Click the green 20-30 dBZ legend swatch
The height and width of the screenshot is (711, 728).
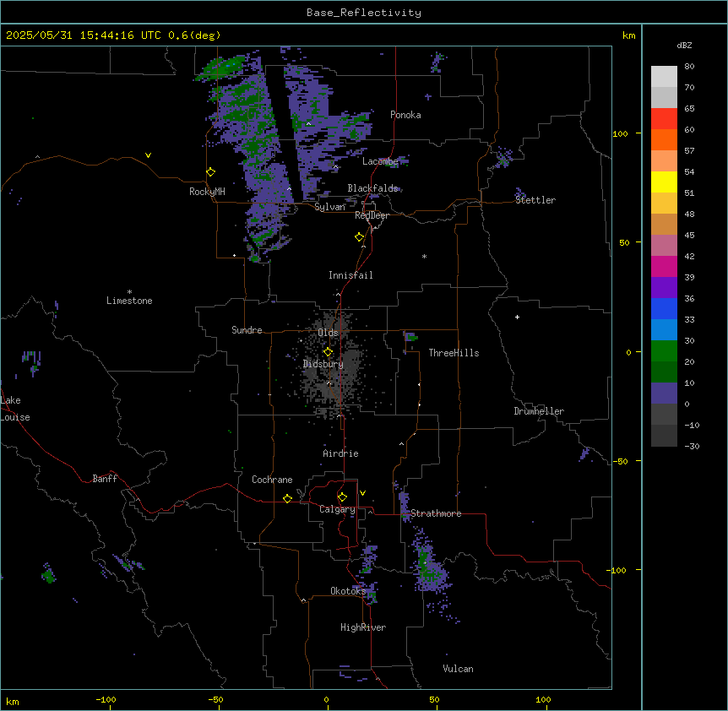coord(664,350)
